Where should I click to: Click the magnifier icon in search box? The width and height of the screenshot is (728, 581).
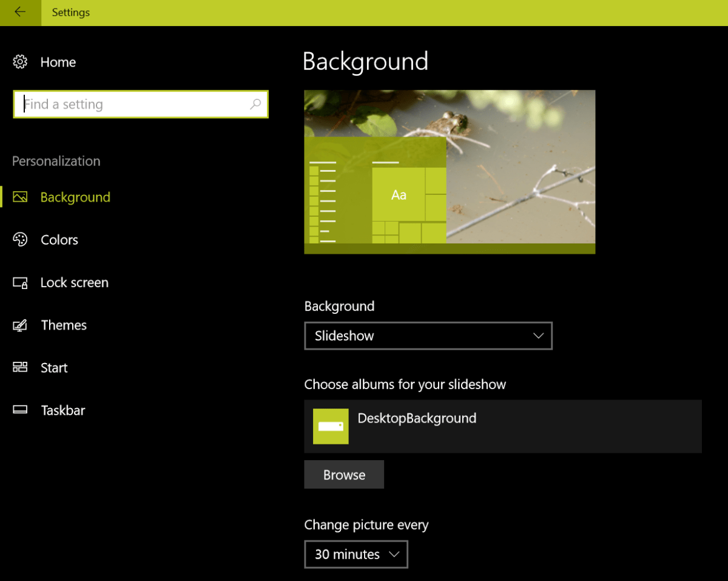pyautogui.click(x=255, y=104)
